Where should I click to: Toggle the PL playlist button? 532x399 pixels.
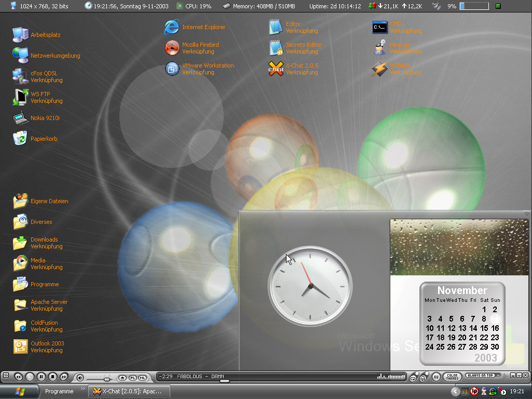click(133, 377)
